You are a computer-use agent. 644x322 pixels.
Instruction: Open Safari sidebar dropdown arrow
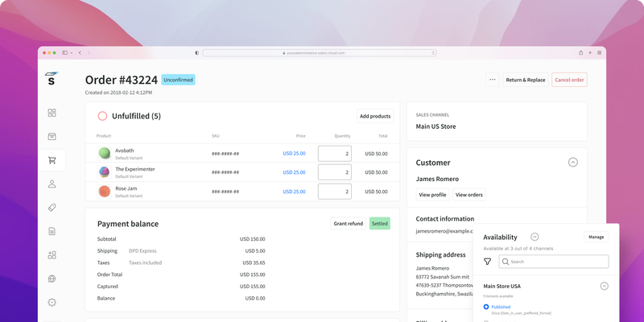tap(72, 53)
